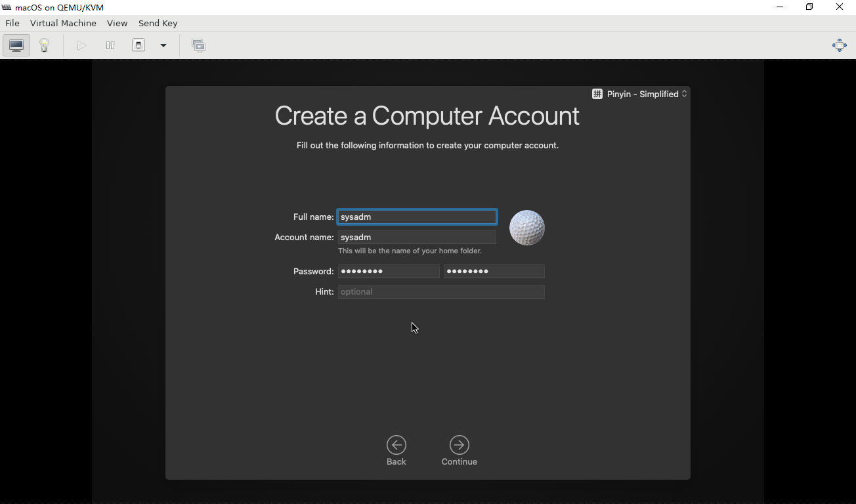
Task: Open the Virtual Machine menu
Action: tap(63, 23)
